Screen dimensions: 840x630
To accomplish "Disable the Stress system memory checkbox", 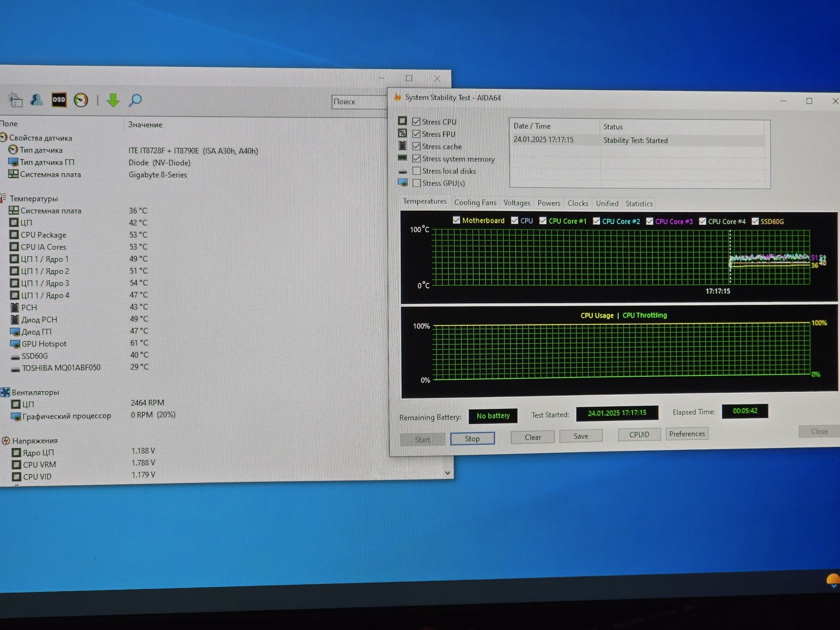I will (416, 158).
